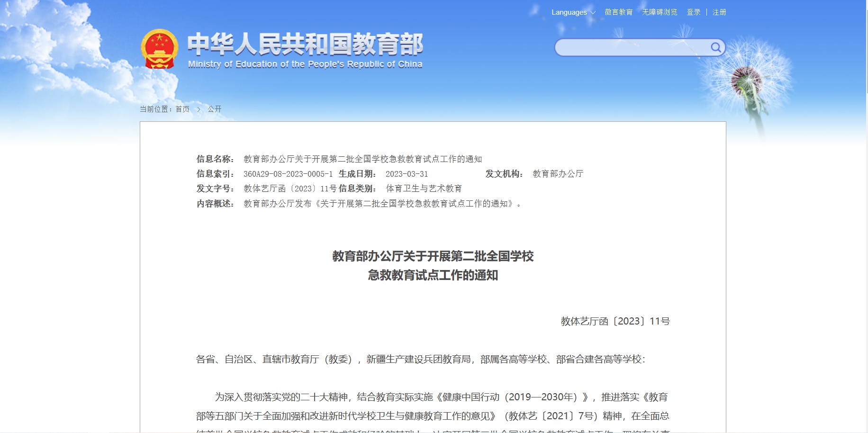
Task: Click issuing body 教育部办公厅
Action: click(x=558, y=174)
